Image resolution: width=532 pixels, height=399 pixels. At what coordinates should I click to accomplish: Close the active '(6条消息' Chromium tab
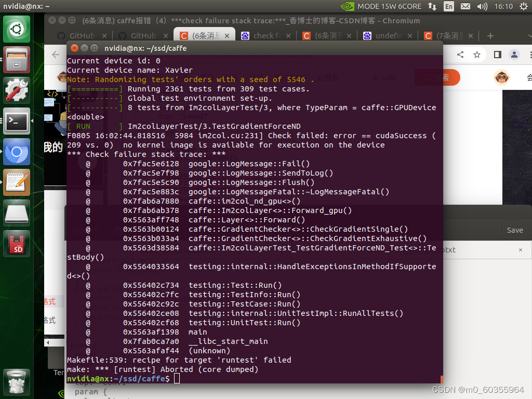pyautogui.click(x=227, y=36)
